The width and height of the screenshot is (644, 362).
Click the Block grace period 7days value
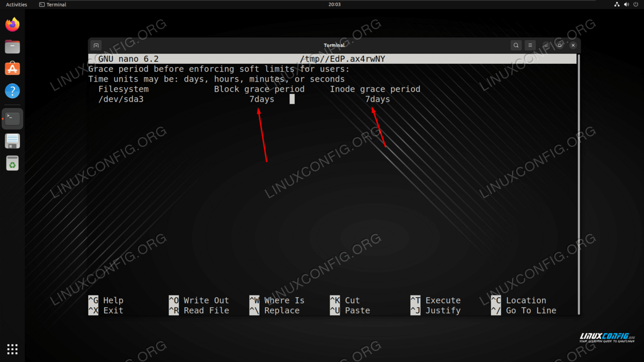[262, 99]
